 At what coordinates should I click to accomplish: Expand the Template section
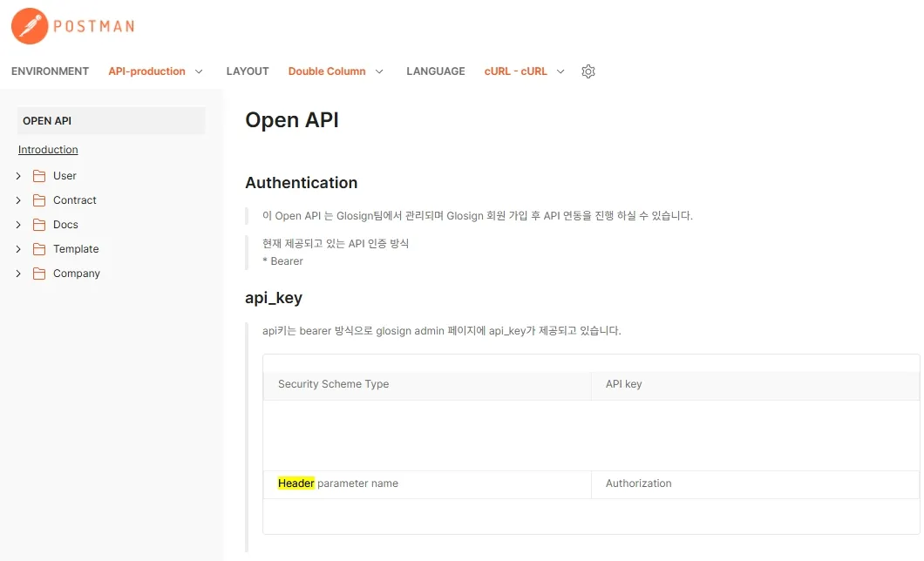pyautogui.click(x=18, y=248)
